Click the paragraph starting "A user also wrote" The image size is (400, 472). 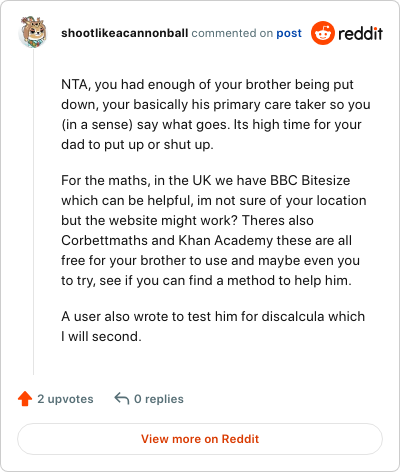click(213, 326)
